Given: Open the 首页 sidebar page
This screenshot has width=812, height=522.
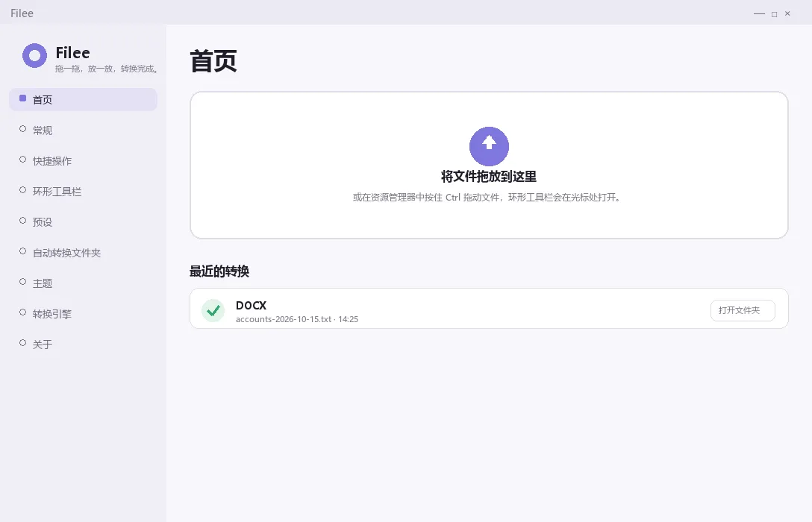Looking at the screenshot, I should pyautogui.click(x=83, y=99).
